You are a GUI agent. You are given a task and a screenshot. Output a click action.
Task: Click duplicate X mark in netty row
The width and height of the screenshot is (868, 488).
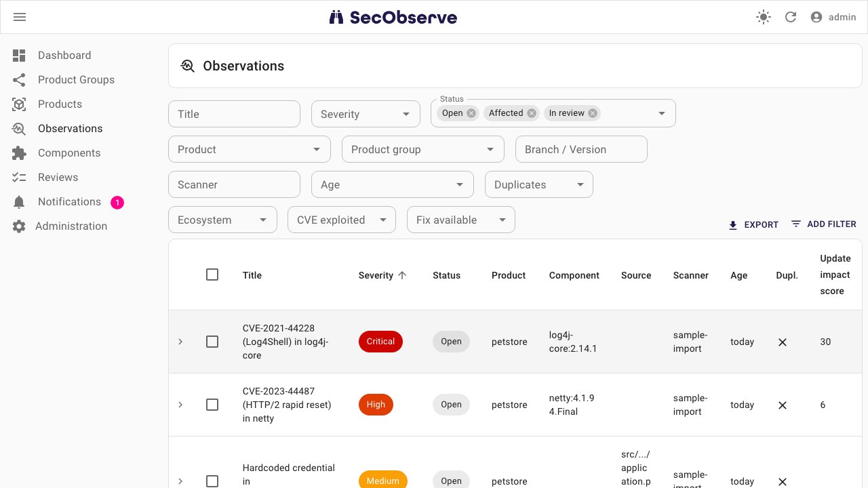pyautogui.click(x=783, y=405)
